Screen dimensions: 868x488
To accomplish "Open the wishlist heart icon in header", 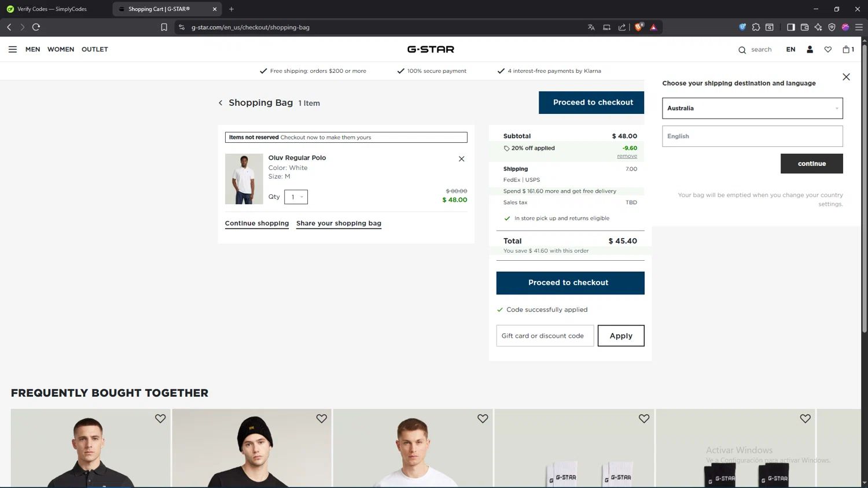I will 828,49.
